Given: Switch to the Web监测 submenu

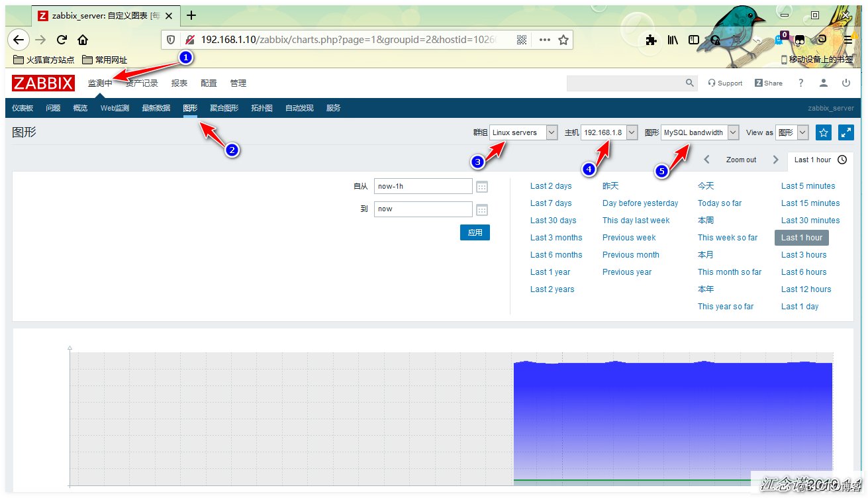Looking at the screenshot, I should tap(115, 108).
